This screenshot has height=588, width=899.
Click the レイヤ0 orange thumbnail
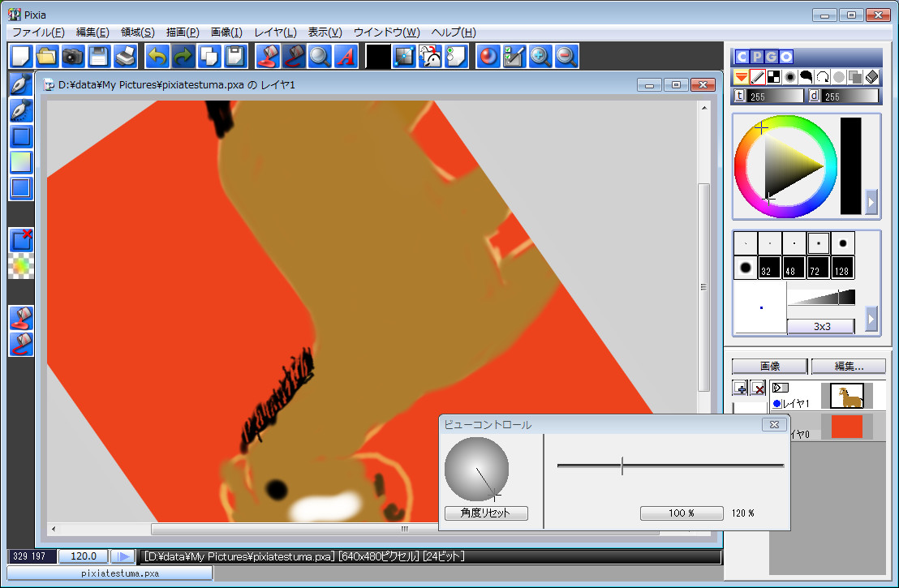[x=846, y=425]
